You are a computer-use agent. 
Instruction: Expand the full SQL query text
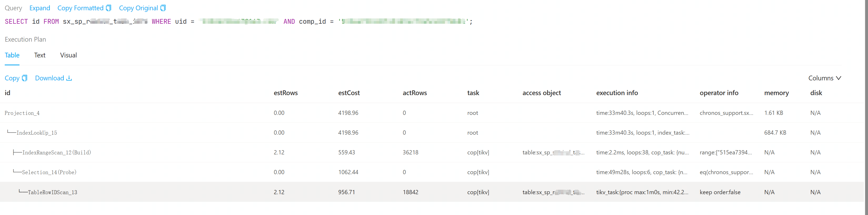39,8
